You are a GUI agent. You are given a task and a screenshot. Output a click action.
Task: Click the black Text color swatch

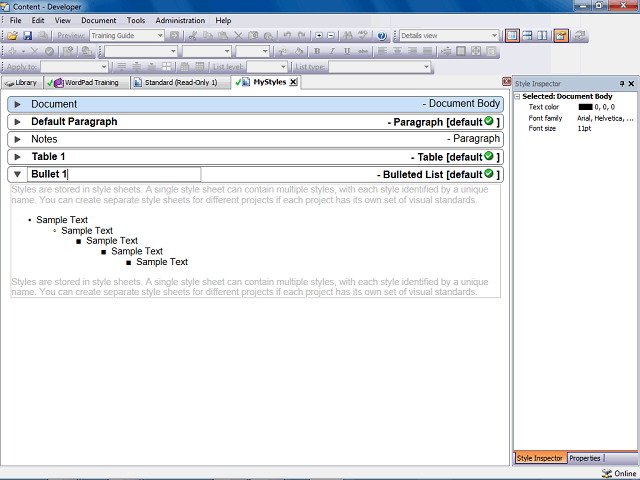[x=585, y=107]
